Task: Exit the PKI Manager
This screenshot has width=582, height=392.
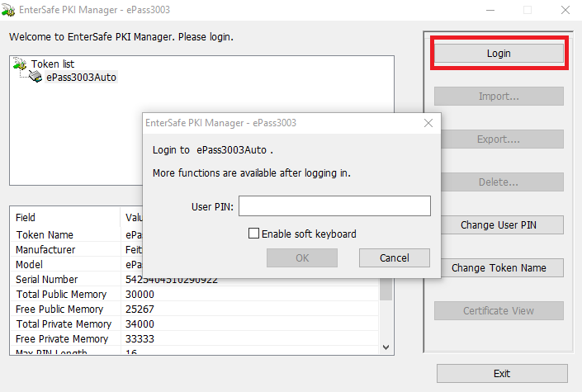Action: tap(502, 373)
